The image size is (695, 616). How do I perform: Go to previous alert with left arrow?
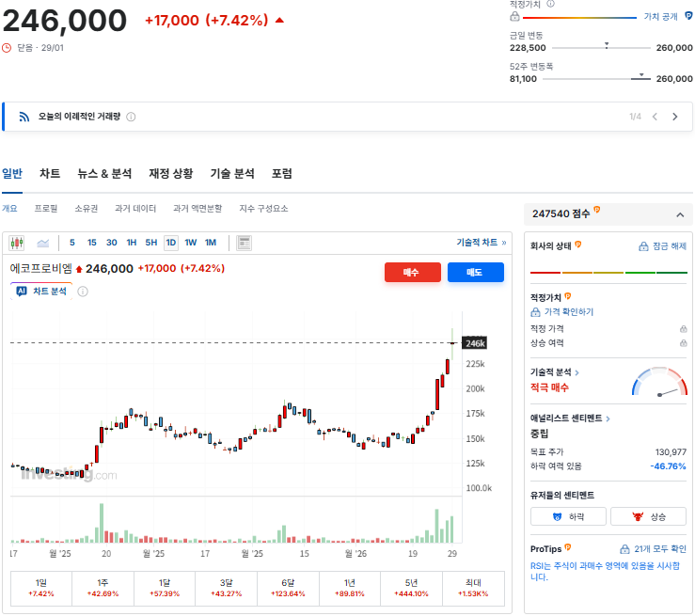pos(655,117)
